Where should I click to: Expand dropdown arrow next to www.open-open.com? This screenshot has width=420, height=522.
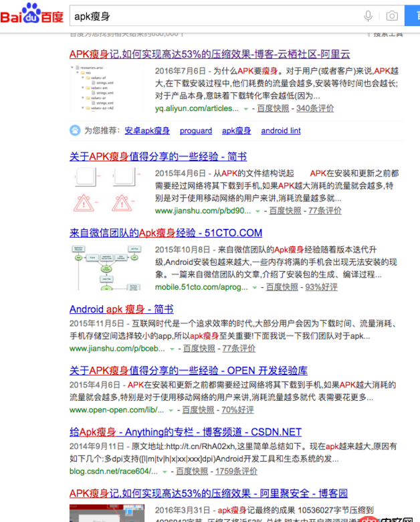pyautogui.click(x=171, y=410)
